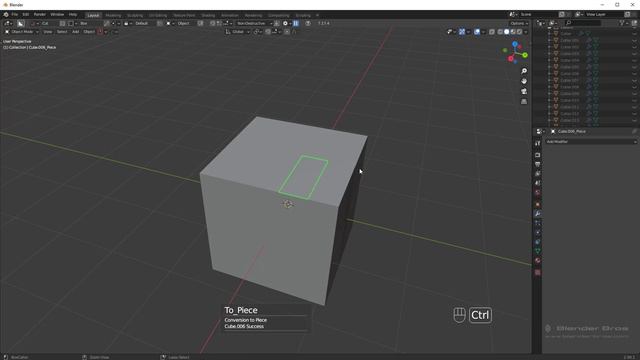Click the zoom magnifier navigation icon
The height and width of the screenshot is (360, 640).
point(524,71)
